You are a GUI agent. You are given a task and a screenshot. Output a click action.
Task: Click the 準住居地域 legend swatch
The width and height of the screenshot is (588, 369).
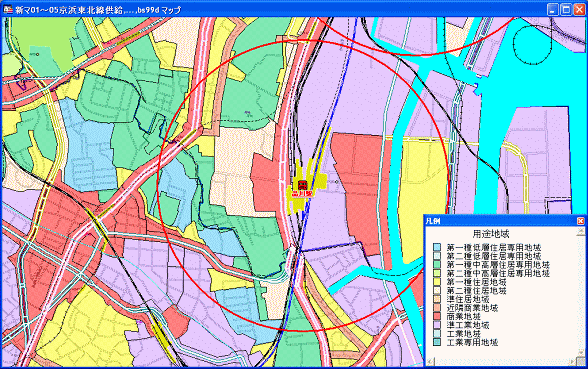point(437,299)
